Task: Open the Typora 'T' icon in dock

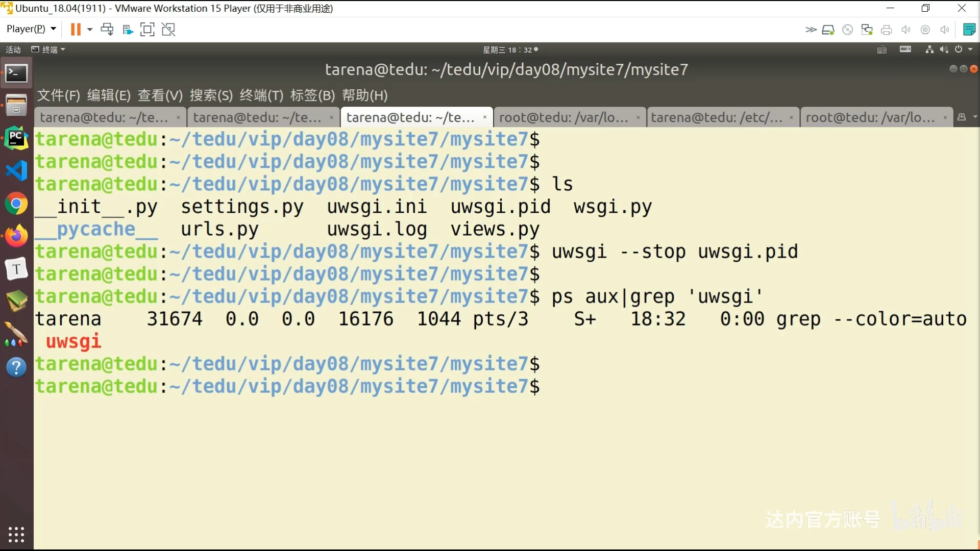Action: pos(16,269)
